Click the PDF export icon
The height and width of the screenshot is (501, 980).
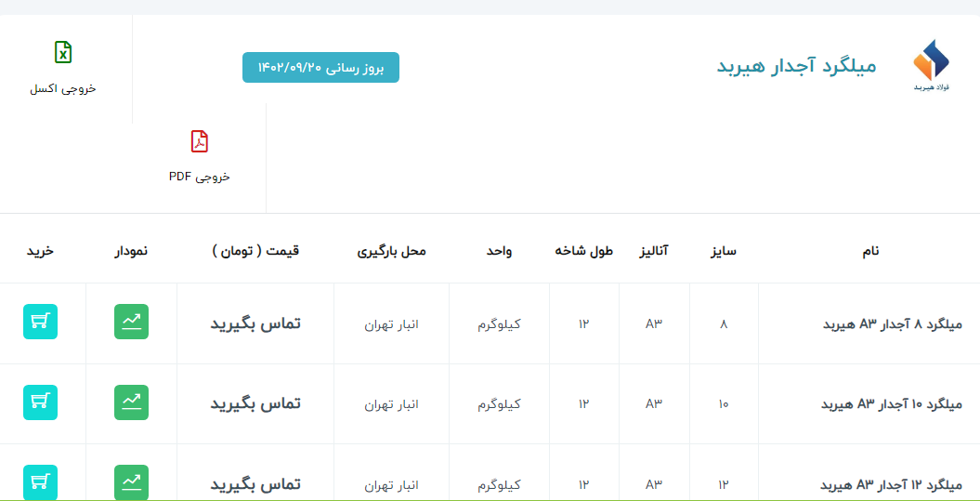coord(200,141)
